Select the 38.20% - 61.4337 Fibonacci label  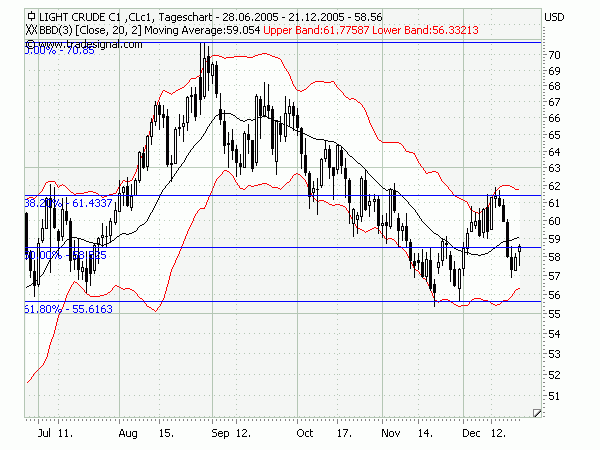pos(69,203)
